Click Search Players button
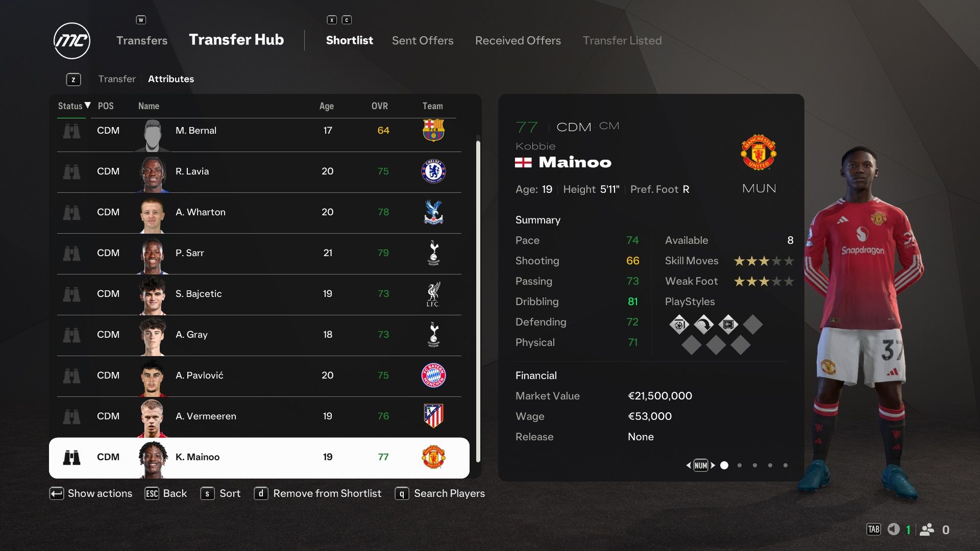The width and height of the screenshot is (980, 551). pos(449,494)
